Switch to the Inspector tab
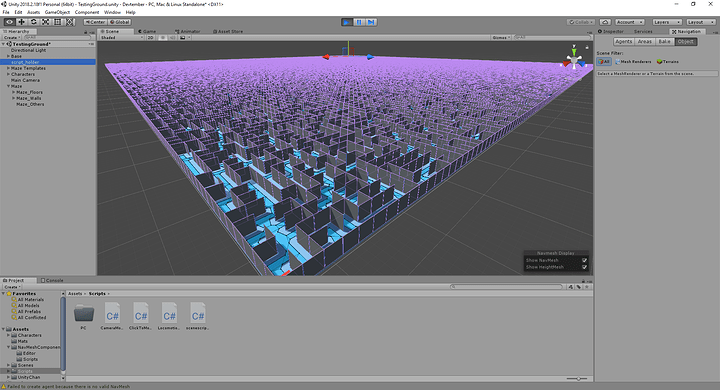 pyautogui.click(x=611, y=32)
